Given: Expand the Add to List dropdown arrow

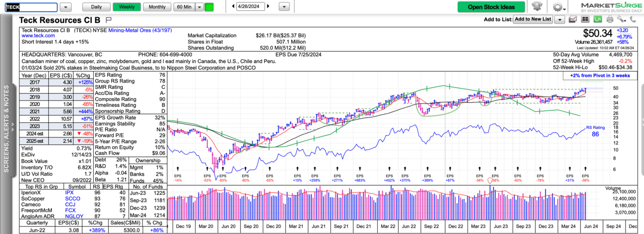Looking at the screenshot, I should [x=560, y=19].
